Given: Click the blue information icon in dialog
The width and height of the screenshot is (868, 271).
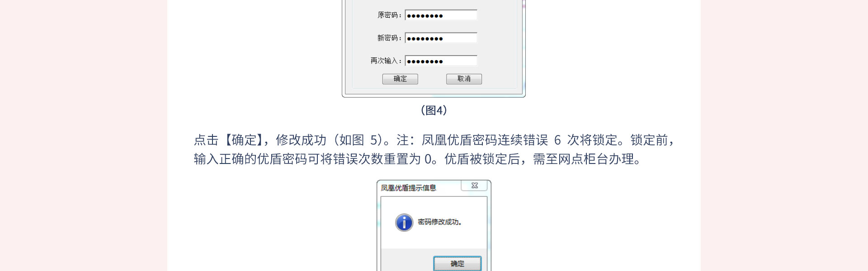Looking at the screenshot, I should point(404,222).
